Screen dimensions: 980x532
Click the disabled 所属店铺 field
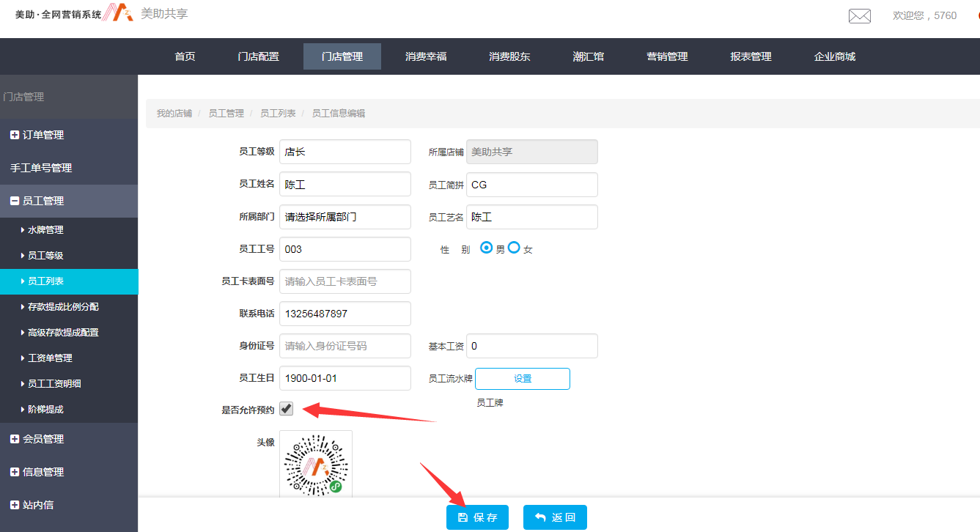pos(532,152)
